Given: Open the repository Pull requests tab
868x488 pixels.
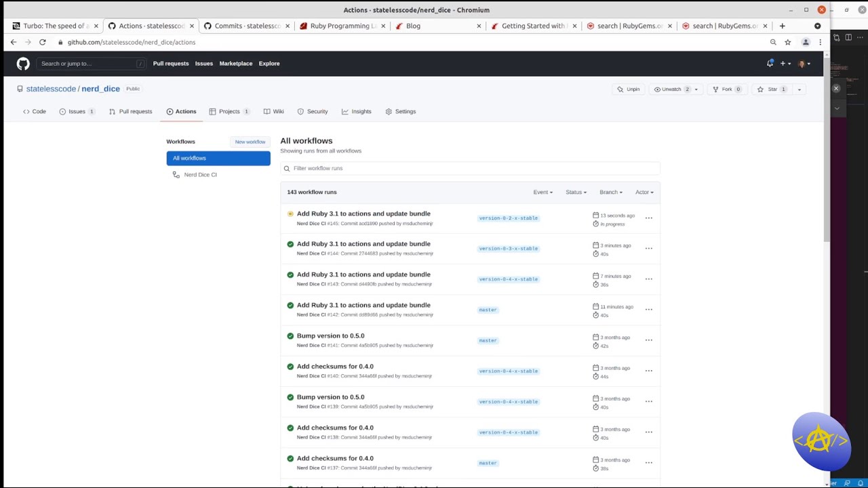Looking at the screenshot, I should 130,111.
